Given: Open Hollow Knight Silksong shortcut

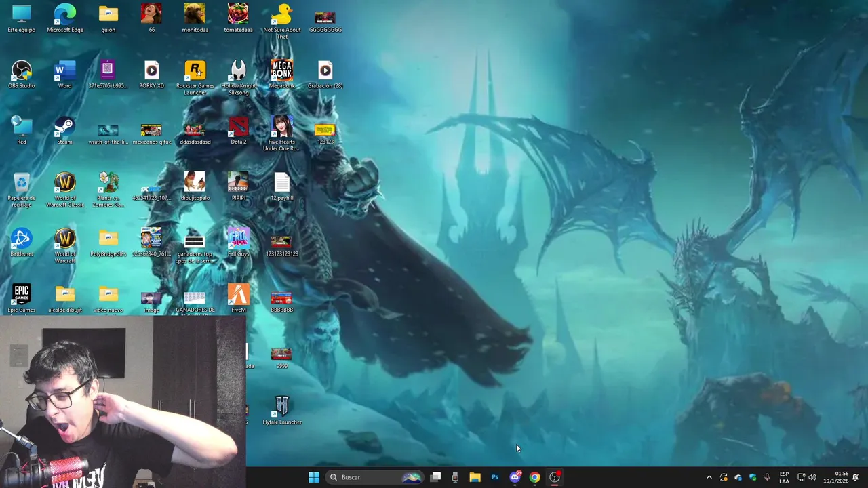Looking at the screenshot, I should tap(238, 77).
